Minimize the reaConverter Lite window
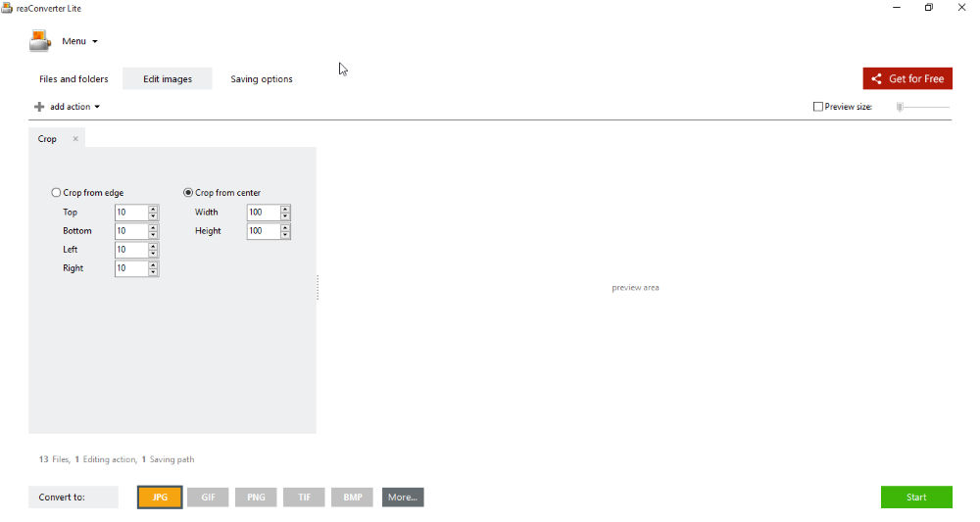The image size is (980, 522). tap(897, 8)
